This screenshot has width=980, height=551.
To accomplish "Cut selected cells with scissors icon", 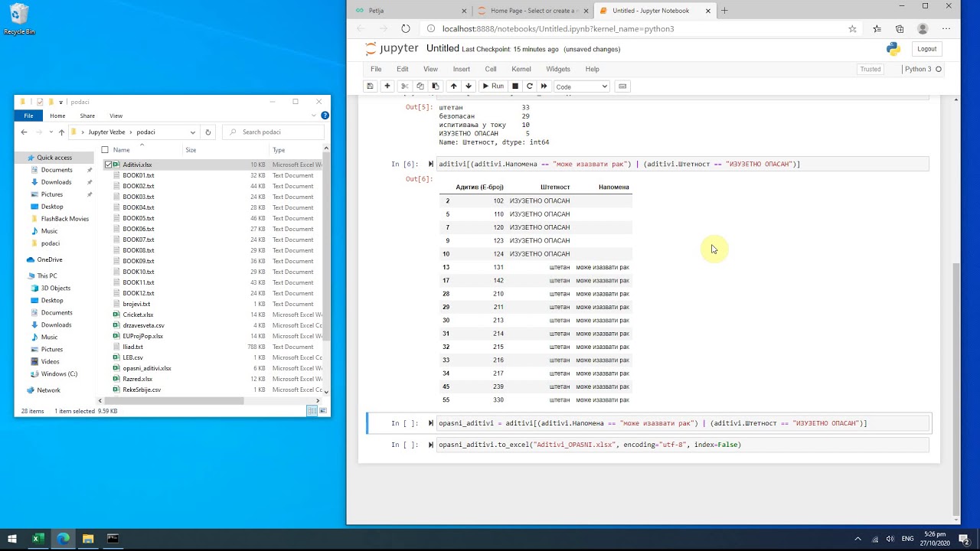I will [x=405, y=86].
